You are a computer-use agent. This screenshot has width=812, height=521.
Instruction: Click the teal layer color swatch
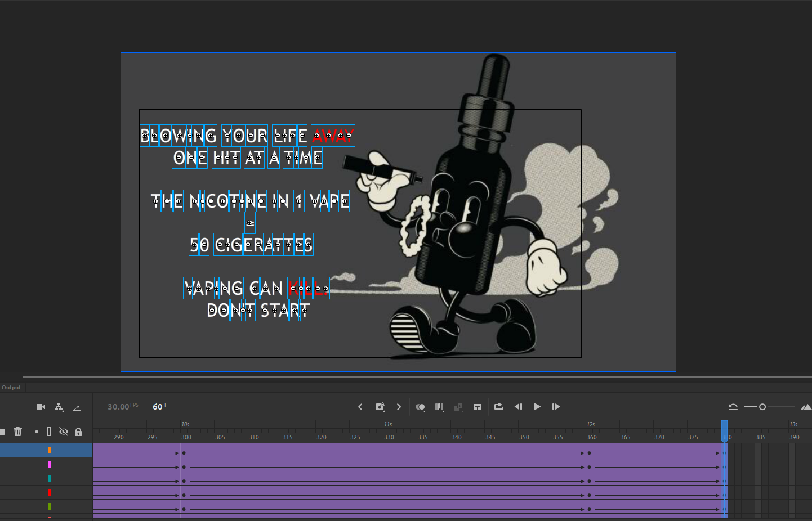point(50,478)
